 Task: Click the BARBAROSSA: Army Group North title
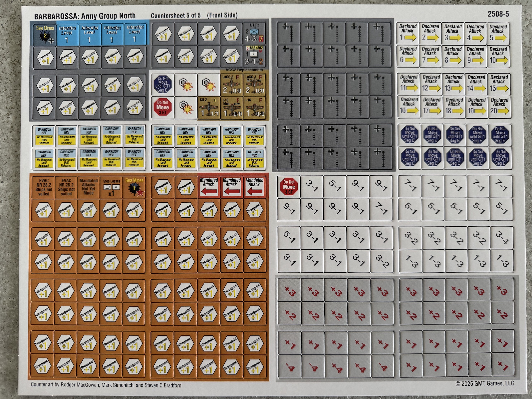coord(85,16)
